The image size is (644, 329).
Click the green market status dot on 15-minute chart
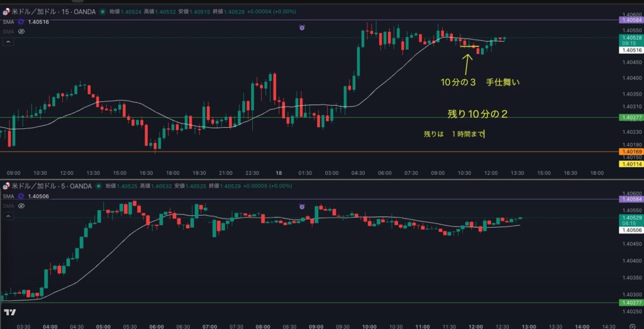point(102,11)
